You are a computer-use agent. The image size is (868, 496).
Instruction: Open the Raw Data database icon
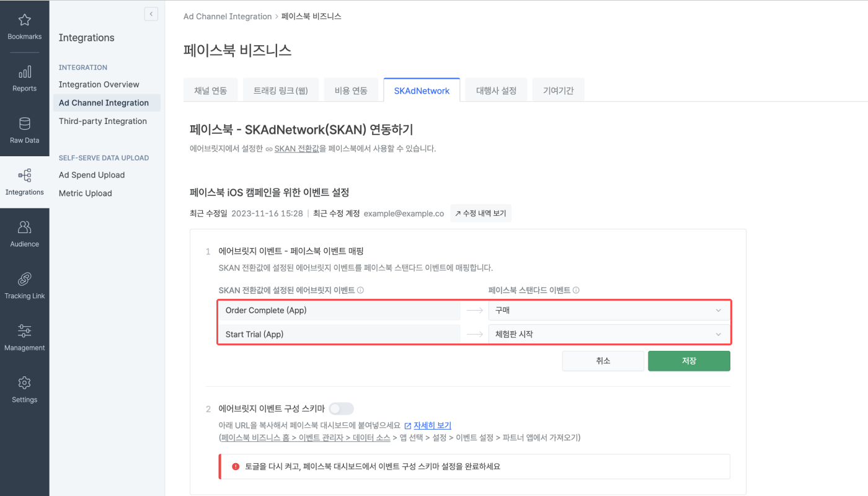[24, 123]
